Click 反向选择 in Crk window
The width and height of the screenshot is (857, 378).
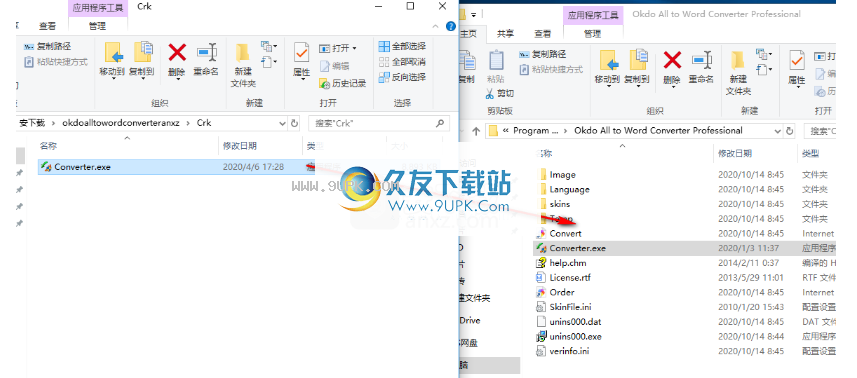[x=402, y=77]
